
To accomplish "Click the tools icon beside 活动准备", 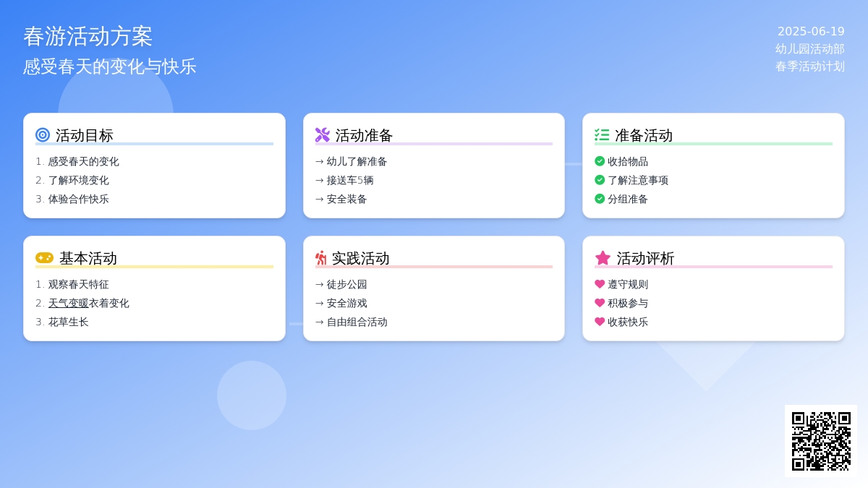I will pyautogui.click(x=323, y=135).
